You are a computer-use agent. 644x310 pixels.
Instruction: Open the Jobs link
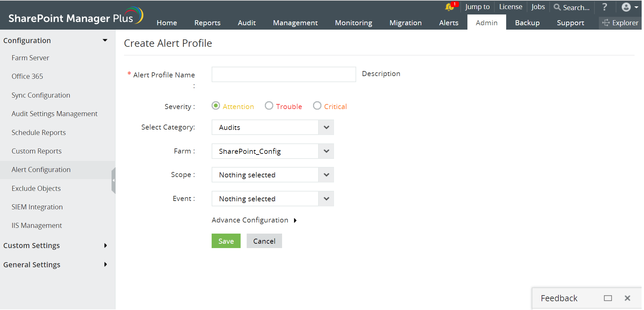click(x=538, y=7)
